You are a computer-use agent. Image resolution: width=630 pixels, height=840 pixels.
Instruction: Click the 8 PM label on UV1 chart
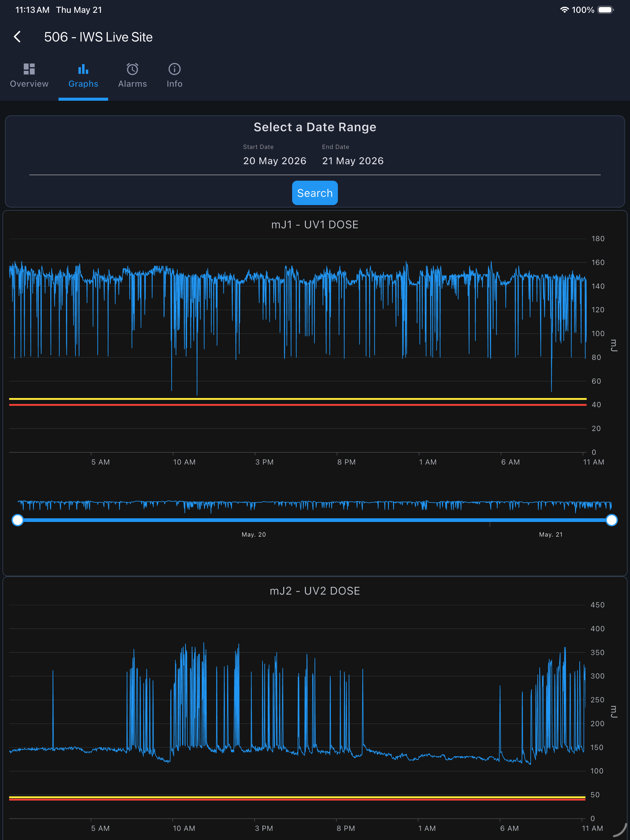(346, 462)
